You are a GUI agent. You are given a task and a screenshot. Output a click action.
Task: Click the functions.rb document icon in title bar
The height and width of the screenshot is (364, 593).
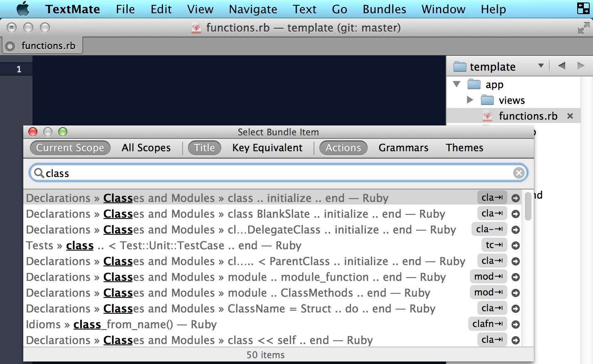tap(196, 28)
